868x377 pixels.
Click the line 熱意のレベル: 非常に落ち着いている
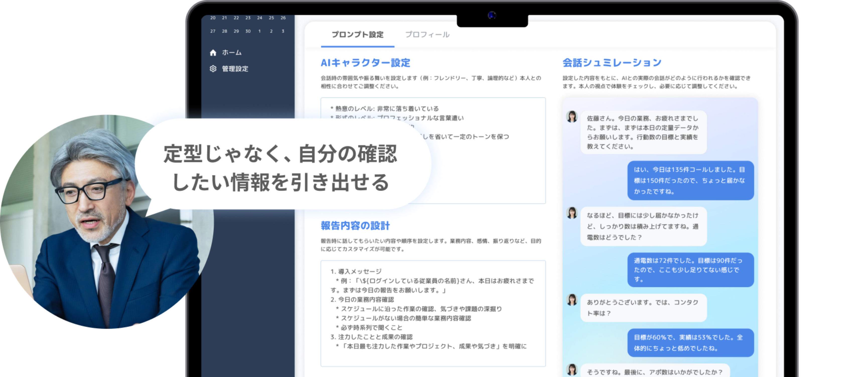tap(385, 109)
